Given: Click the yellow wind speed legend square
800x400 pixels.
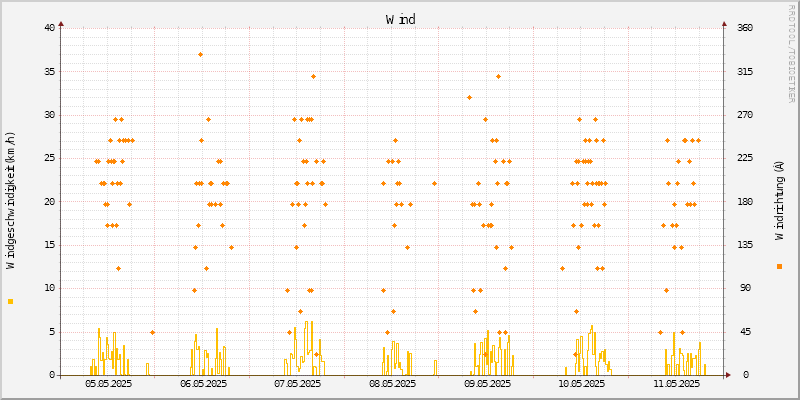Looking at the screenshot, I should pos(11,301).
